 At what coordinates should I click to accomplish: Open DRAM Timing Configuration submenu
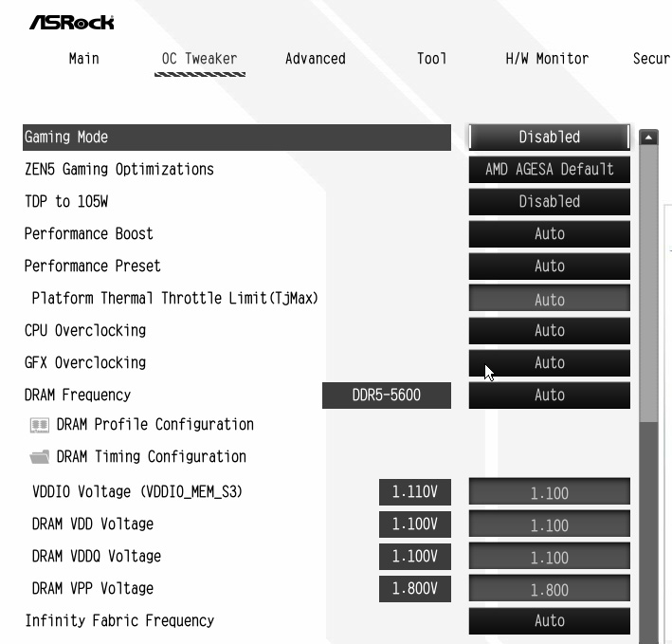[x=152, y=457]
